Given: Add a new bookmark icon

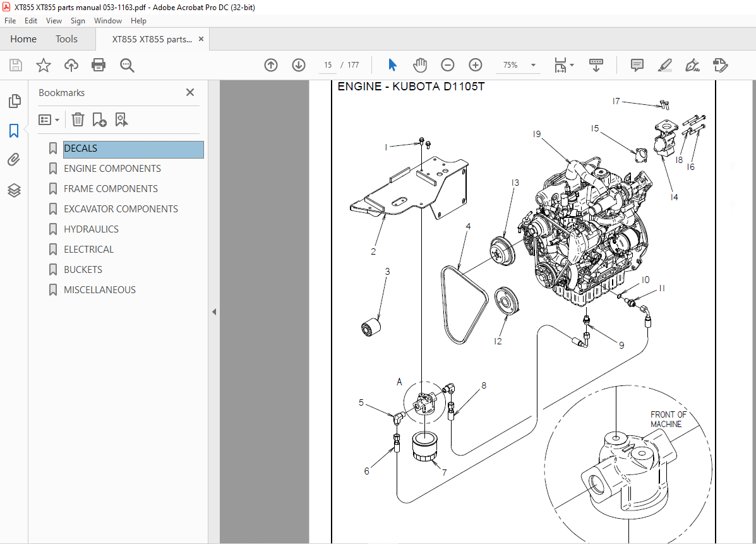Looking at the screenshot, I should pos(99,119).
